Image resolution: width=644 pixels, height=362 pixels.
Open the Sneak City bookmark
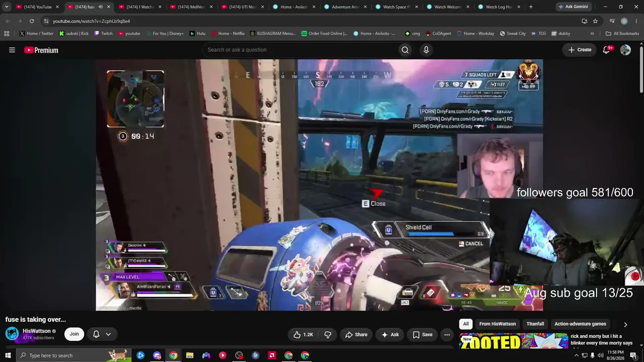coord(513,34)
